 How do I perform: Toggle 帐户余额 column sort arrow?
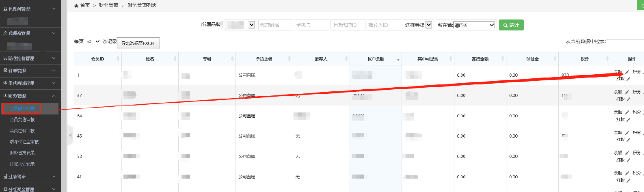[398, 59]
